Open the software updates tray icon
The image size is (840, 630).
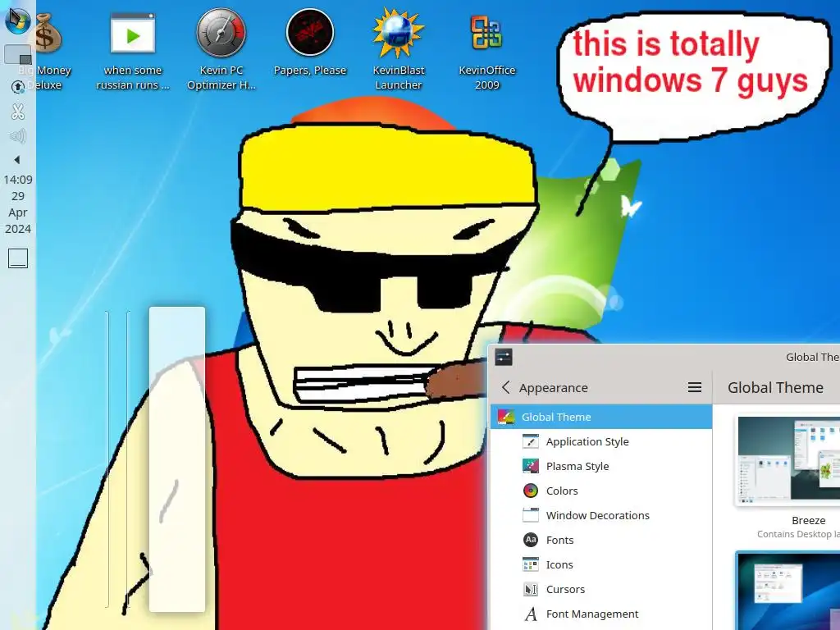18,87
